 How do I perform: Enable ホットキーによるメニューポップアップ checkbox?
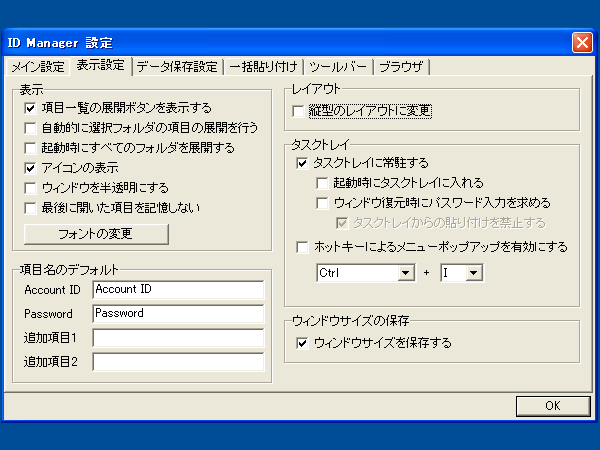click(x=302, y=247)
